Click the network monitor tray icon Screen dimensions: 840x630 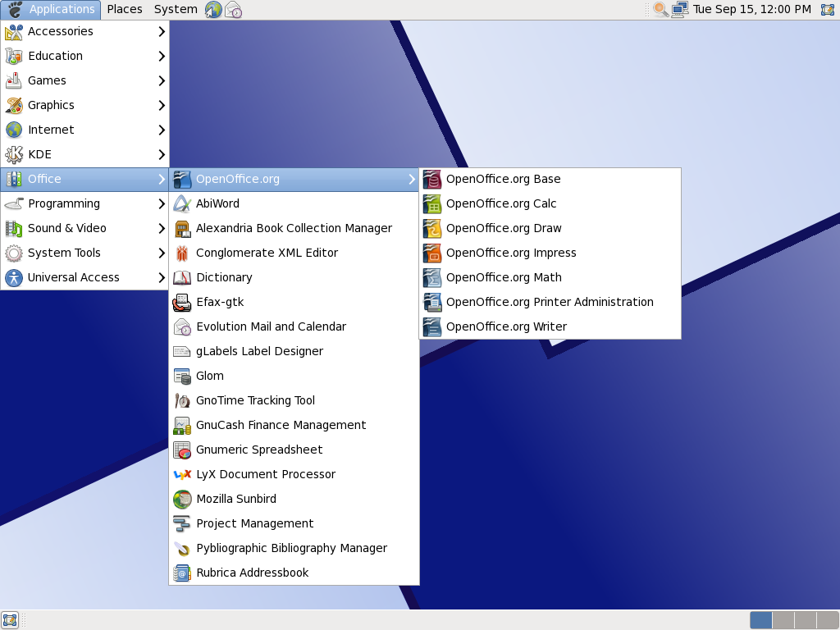680,10
